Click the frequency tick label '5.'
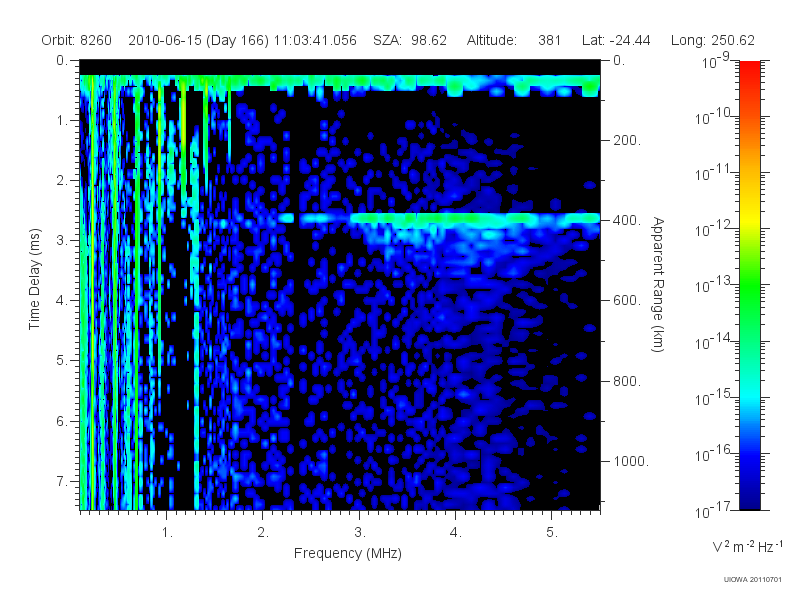Image resolution: width=800 pixels, height=600 pixels. (x=552, y=533)
